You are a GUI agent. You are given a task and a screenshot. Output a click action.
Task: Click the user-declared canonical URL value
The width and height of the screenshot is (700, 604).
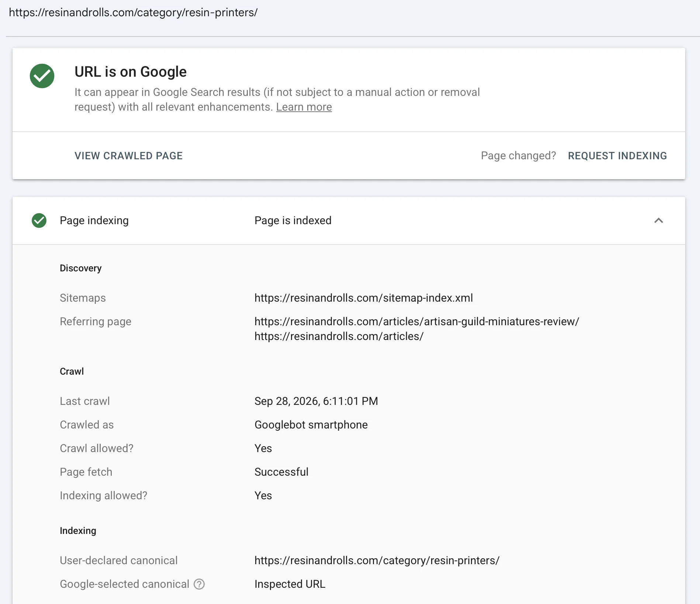377,560
